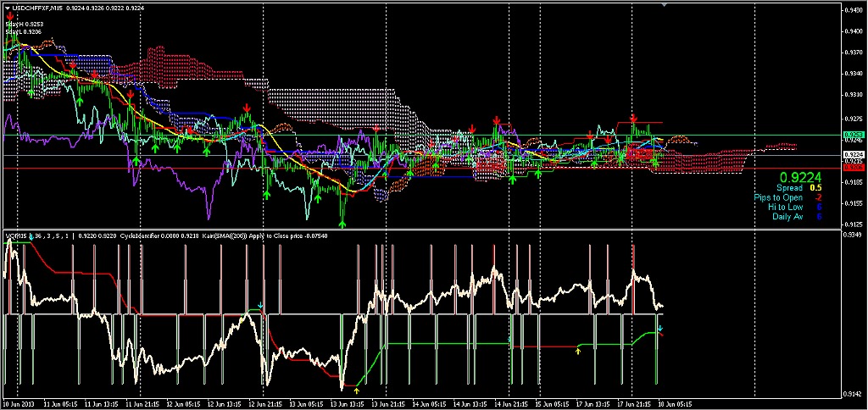Click the 10 Jun 2013 date on time axis
Screen dimensions: 868x410
pyautogui.click(x=20, y=404)
